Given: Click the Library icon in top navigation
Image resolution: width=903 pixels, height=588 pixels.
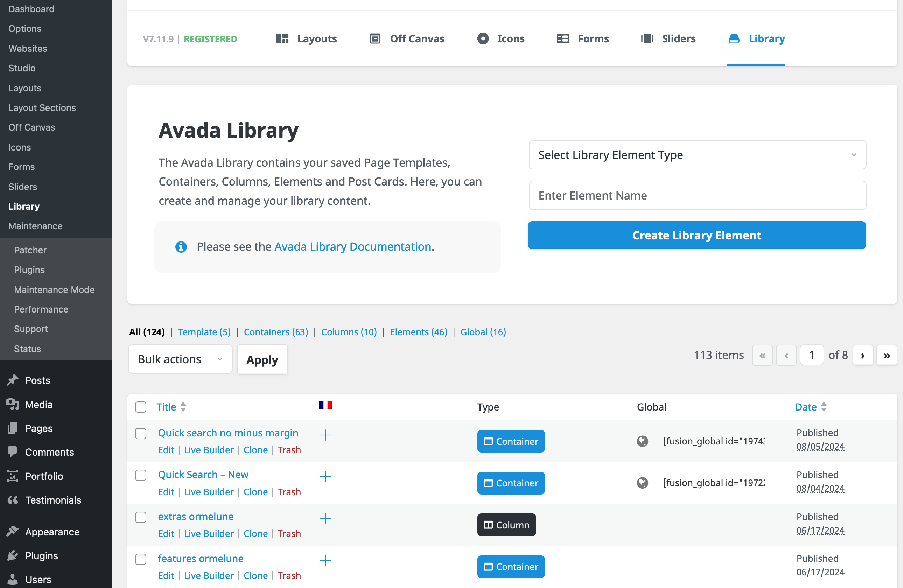Looking at the screenshot, I should click(734, 39).
